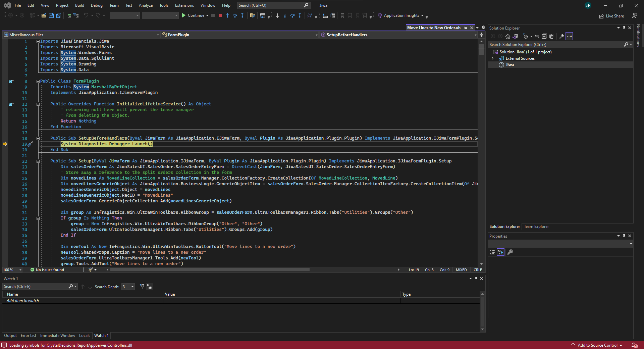Viewport: 644px width, 349px height.
Task: Click the Save All icon
Action: [58, 15]
